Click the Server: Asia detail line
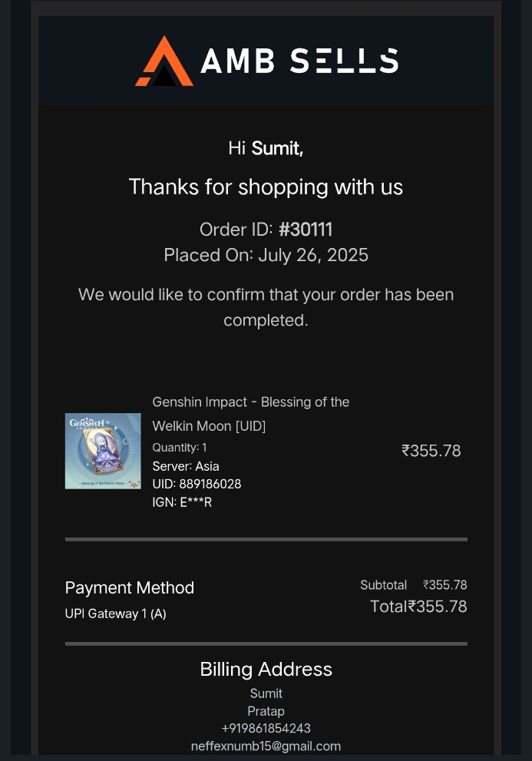The height and width of the screenshot is (761, 532). pos(186,466)
